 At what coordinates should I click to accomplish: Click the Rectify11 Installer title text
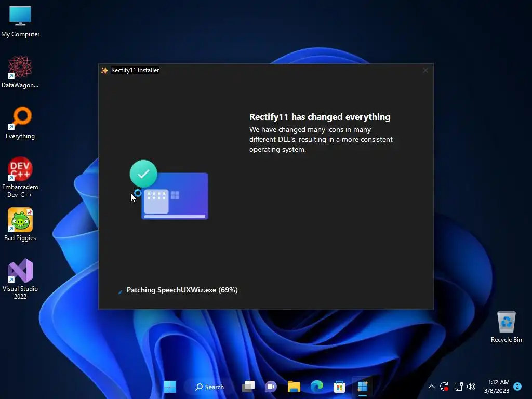tap(135, 70)
